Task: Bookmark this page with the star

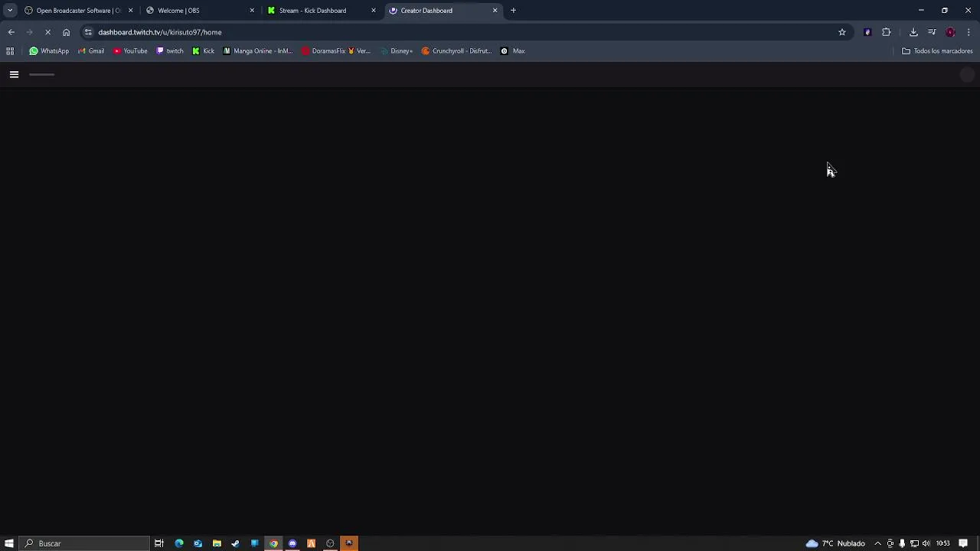Action: (842, 32)
